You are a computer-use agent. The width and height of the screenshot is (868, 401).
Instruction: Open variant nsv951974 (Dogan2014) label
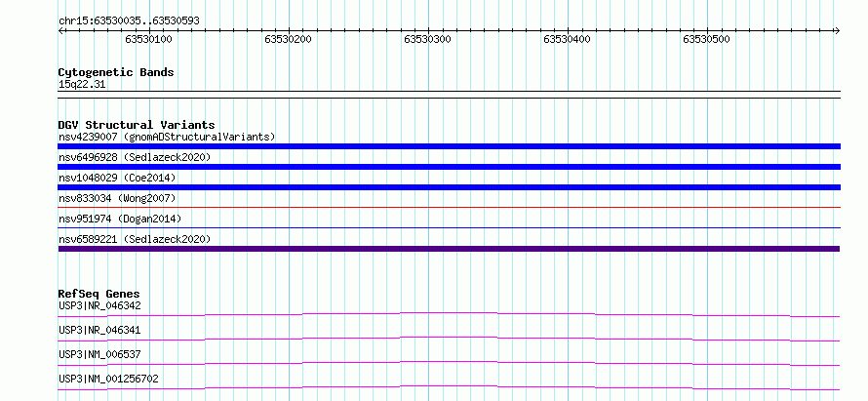120,219
